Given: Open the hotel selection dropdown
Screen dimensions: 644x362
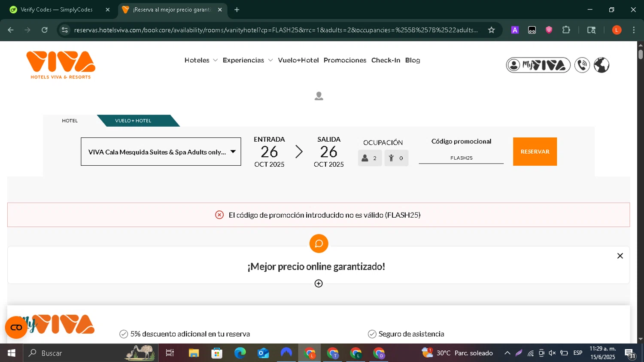Looking at the screenshot, I should tap(161, 152).
